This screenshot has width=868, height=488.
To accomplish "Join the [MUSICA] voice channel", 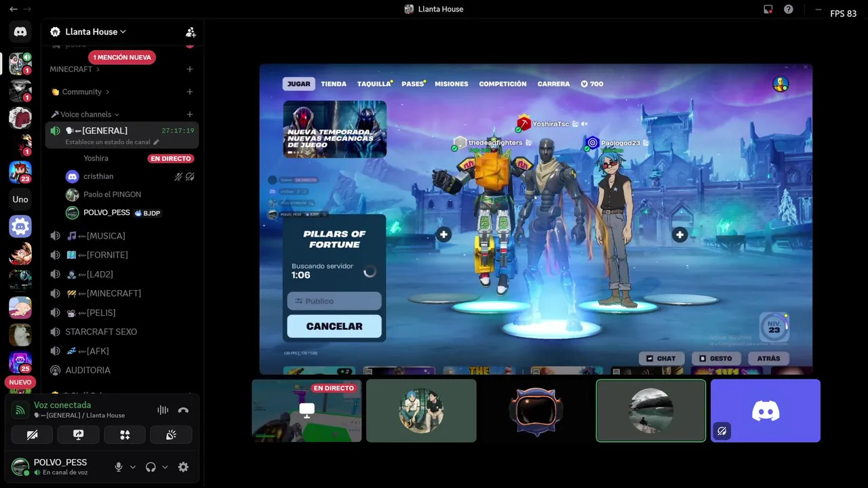I will tap(122, 236).
